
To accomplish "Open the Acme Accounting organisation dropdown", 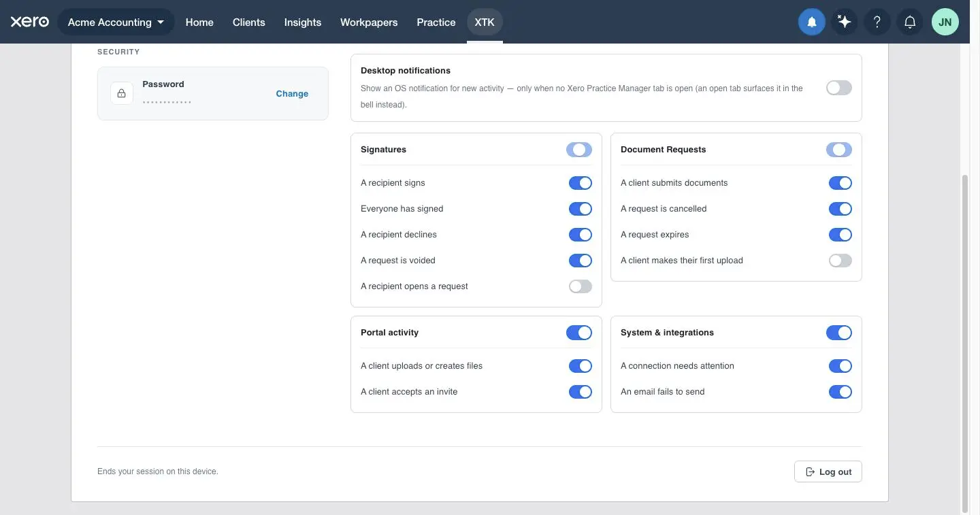I will click(116, 22).
